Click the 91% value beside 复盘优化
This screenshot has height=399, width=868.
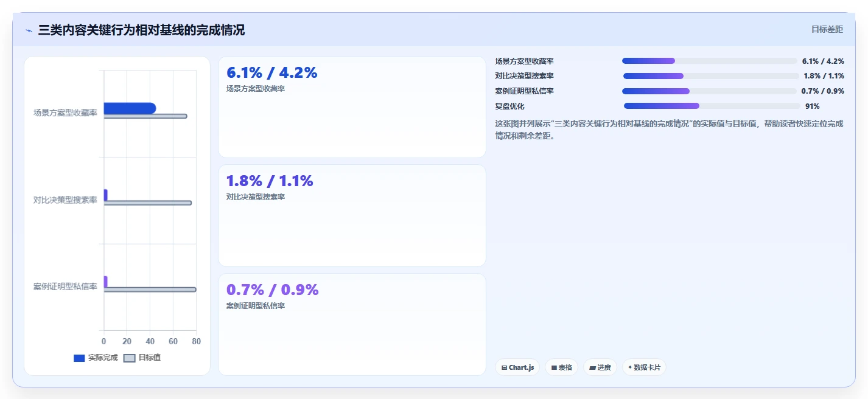813,106
